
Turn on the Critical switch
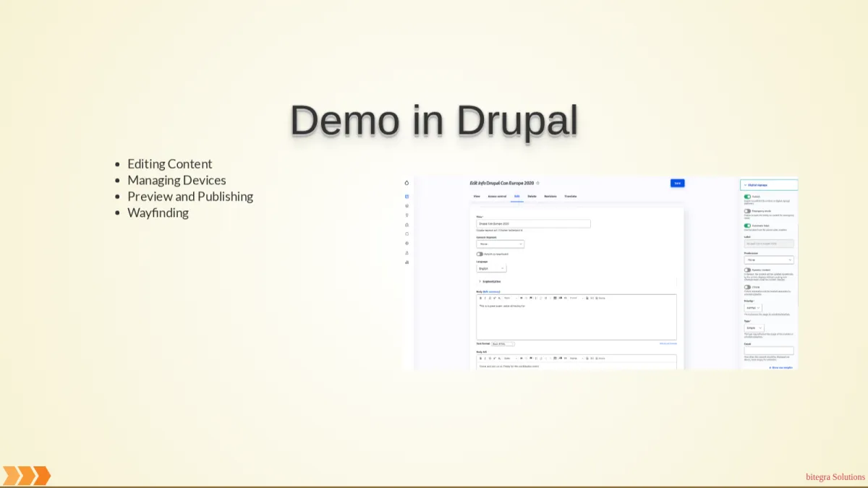click(747, 287)
